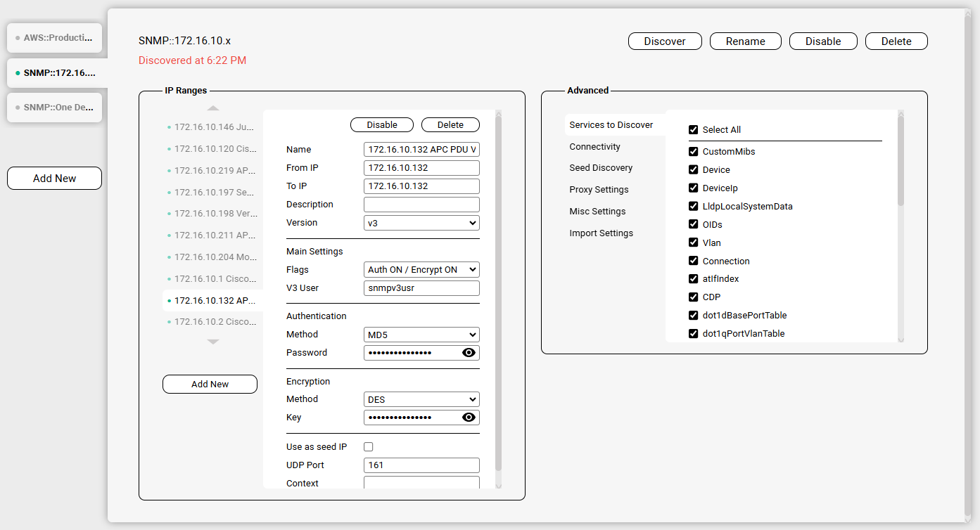Add a new IP range
The height and width of the screenshot is (530, 980).
(210, 384)
